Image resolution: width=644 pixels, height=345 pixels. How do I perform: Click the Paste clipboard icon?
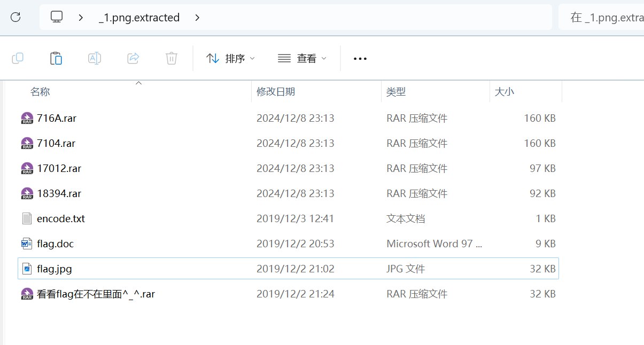pyautogui.click(x=56, y=58)
